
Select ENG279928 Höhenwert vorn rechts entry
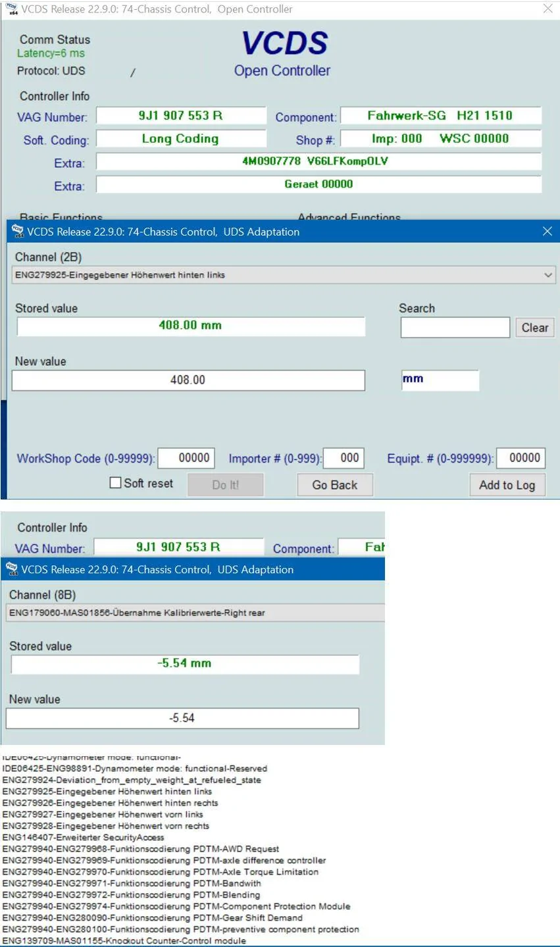point(106,826)
